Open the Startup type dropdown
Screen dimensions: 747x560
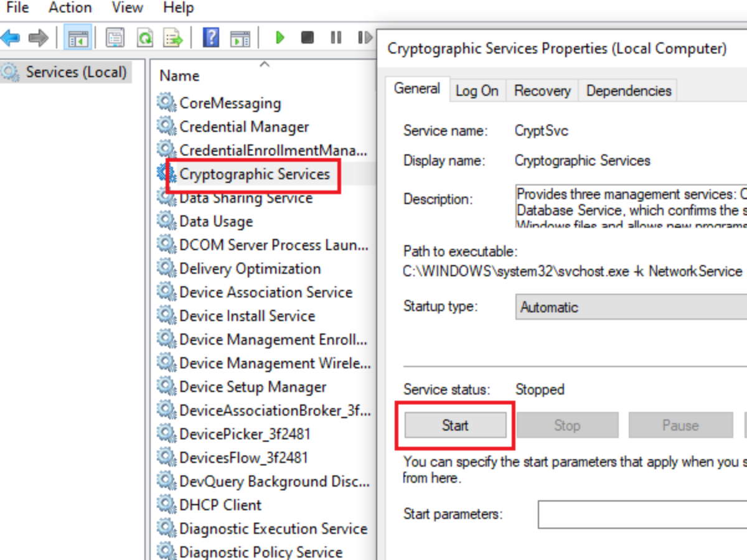[630, 307]
